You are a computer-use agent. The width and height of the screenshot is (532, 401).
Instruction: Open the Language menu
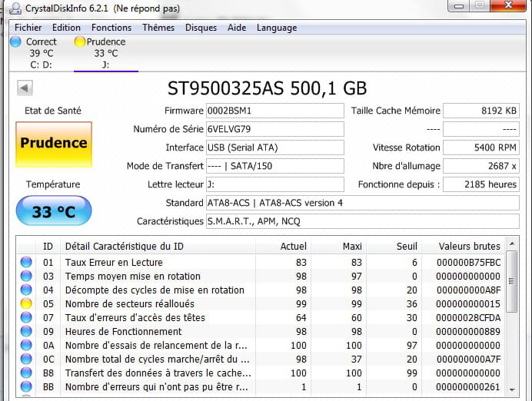click(x=276, y=28)
